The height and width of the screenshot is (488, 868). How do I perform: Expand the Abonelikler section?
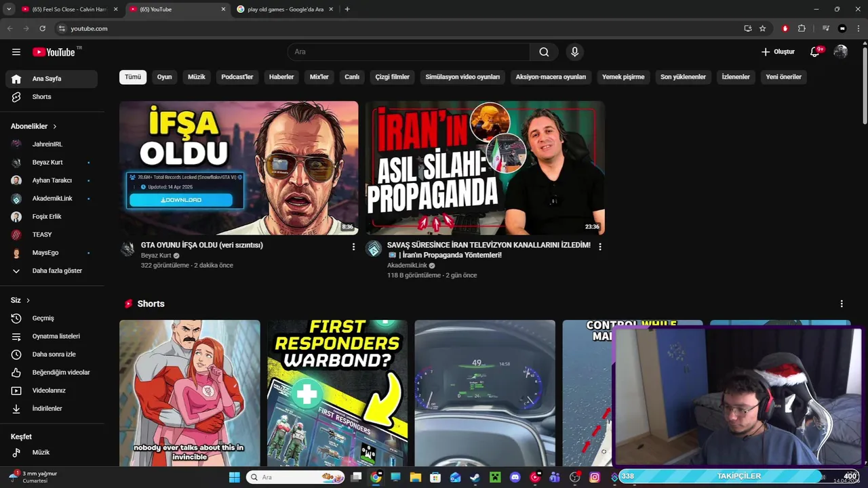tap(34, 127)
